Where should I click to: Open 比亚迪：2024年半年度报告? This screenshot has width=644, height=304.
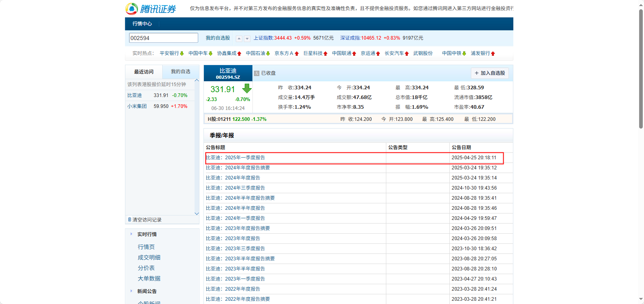235,208
